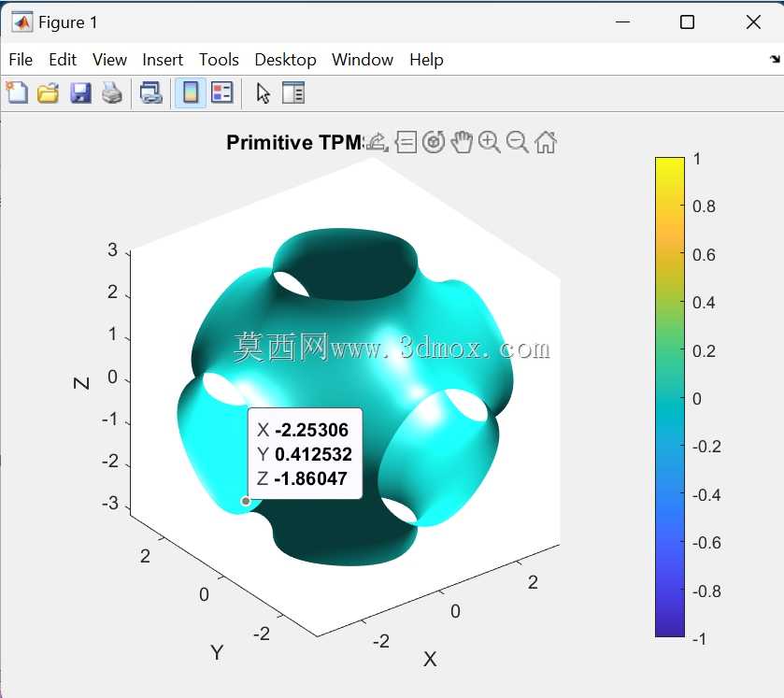Image resolution: width=784 pixels, height=698 pixels.
Task: Toggle the Insert Legend toolbar button
Action: (222, 93)
